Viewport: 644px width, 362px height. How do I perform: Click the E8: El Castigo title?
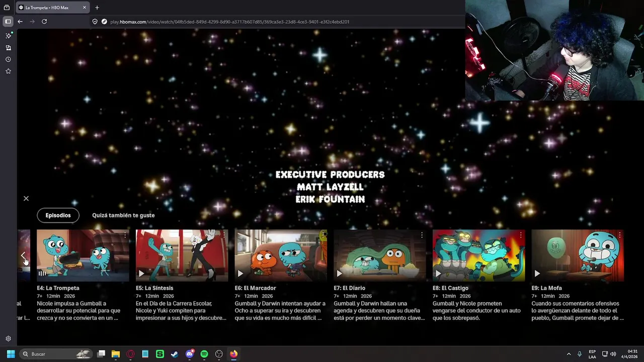click(x=450, y=288)
